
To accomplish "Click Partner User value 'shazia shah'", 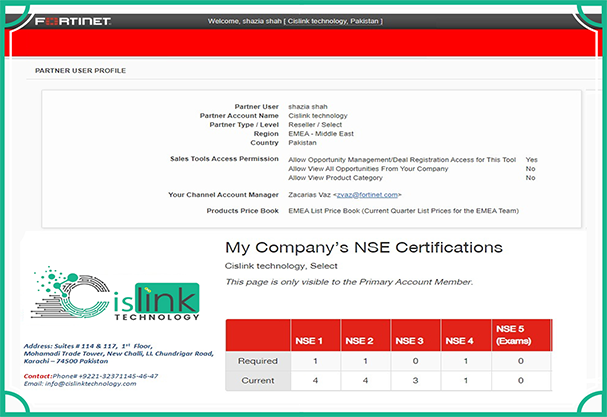I will point(308,106).
